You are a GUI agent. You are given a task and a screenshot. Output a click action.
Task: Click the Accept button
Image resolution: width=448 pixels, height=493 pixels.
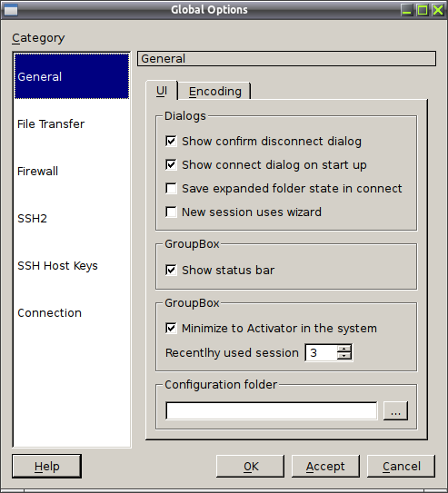pos(325,467)
